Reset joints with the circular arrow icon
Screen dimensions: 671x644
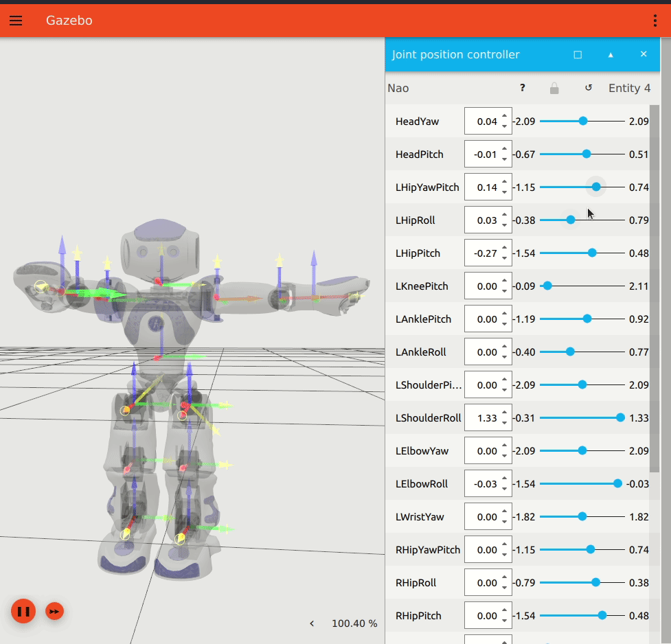pyautogui.click(x=589, y=88)
